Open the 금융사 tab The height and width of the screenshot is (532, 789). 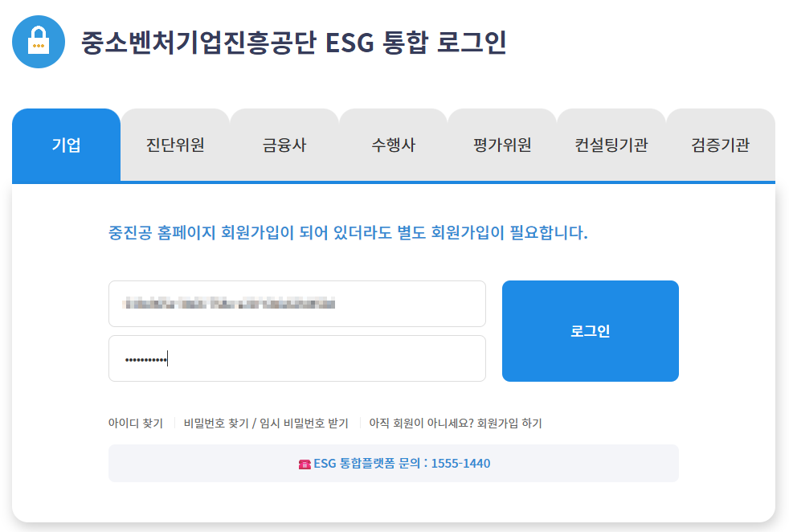(284, 145)
